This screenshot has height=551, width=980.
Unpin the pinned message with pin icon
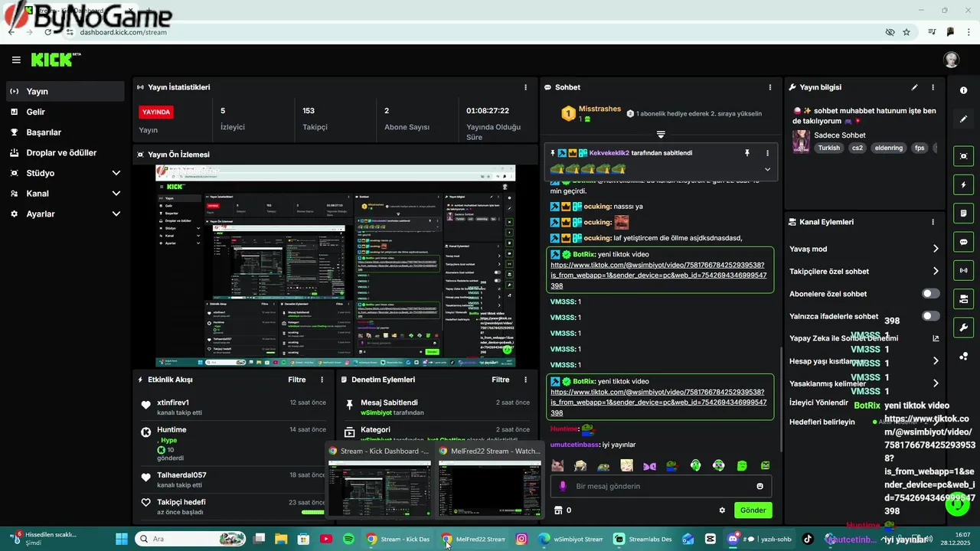point(747,153)
